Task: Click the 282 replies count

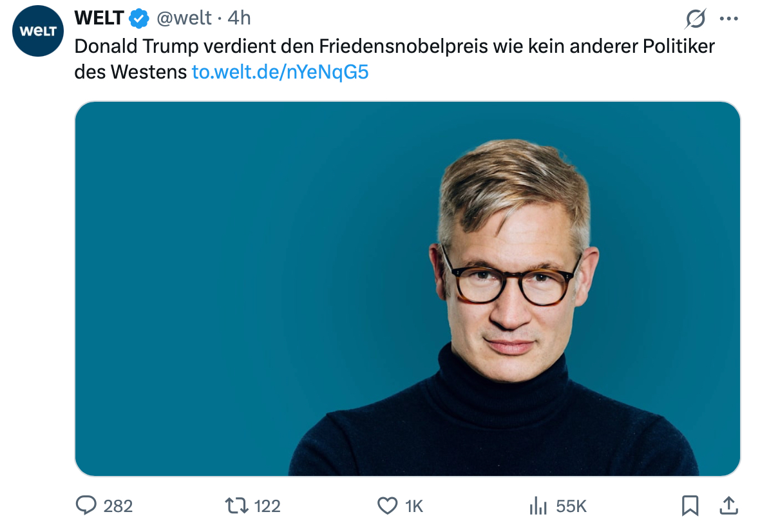Action: pos(118,507)
